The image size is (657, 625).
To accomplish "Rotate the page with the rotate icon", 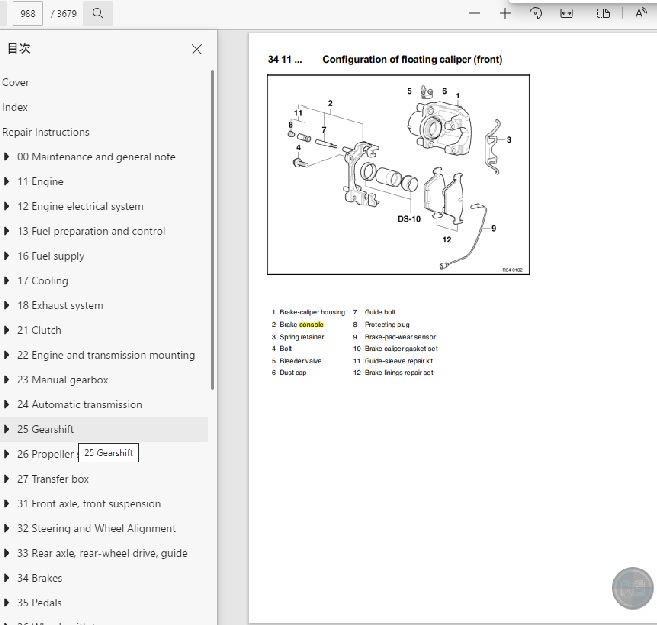I will tap(536, 13).
